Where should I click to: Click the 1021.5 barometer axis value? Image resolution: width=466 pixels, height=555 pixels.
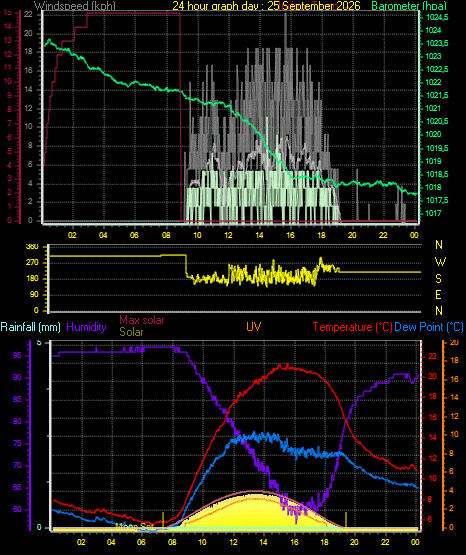[x=437, y=95]
